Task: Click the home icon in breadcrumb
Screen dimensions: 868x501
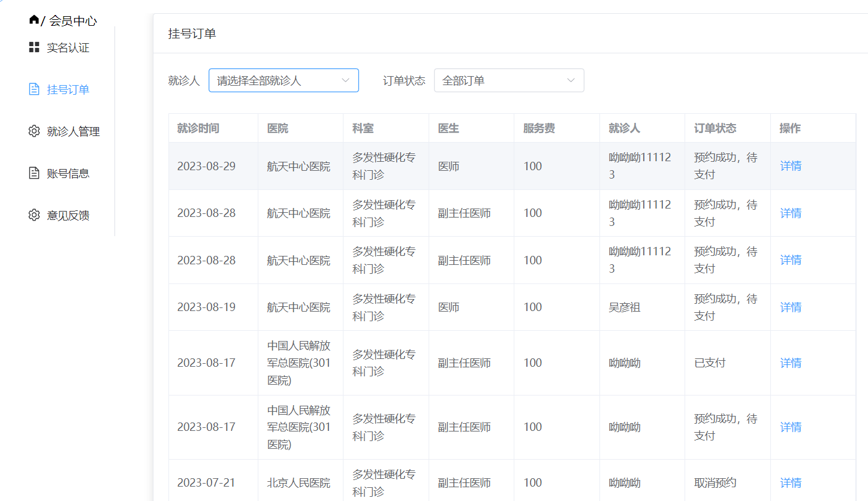Action: pyautogui.click(x=34, y=19)
